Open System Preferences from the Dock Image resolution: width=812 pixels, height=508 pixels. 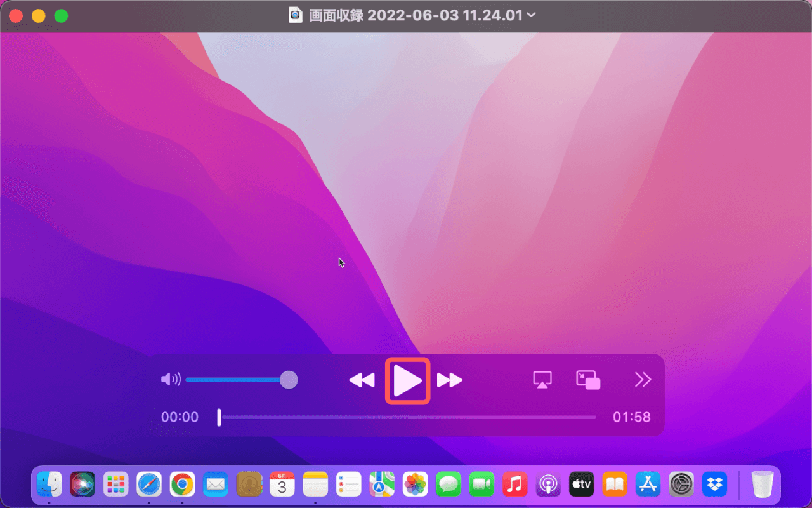(x=681, y=485)
